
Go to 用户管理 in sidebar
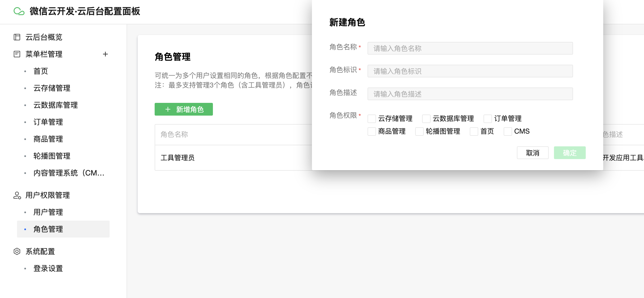click(48, 212)
